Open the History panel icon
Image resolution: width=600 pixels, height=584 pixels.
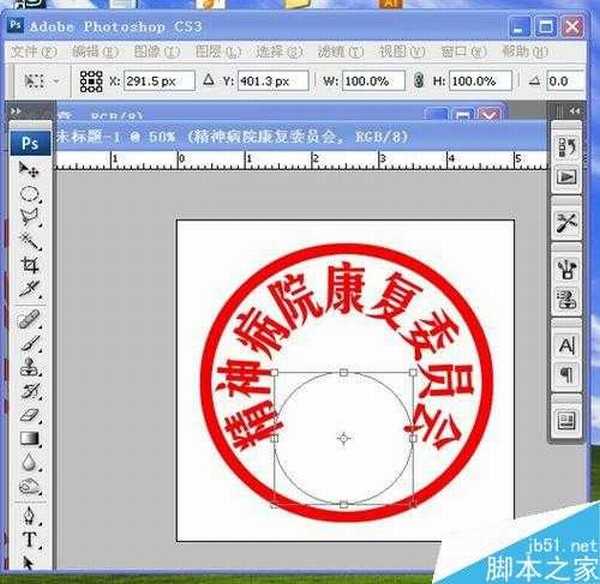click(567, 147)
